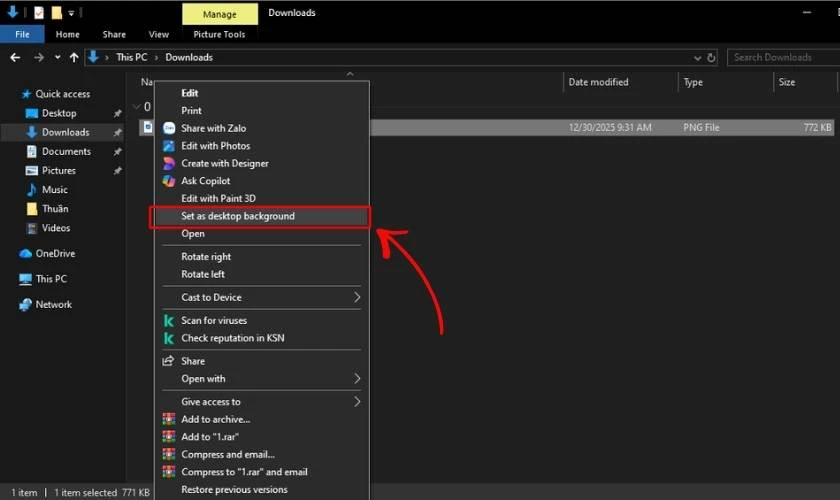The width and height of the screenshot is (840, 500).
Task: Select Downloads in the navigation pane
Action: tap(65, 132)
